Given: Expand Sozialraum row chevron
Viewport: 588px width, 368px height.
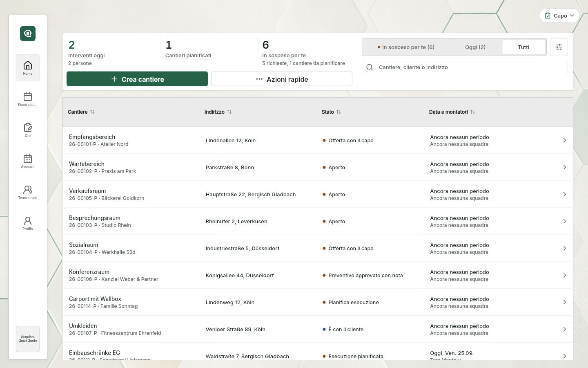Looking at the screenshot, I should 565,248.
